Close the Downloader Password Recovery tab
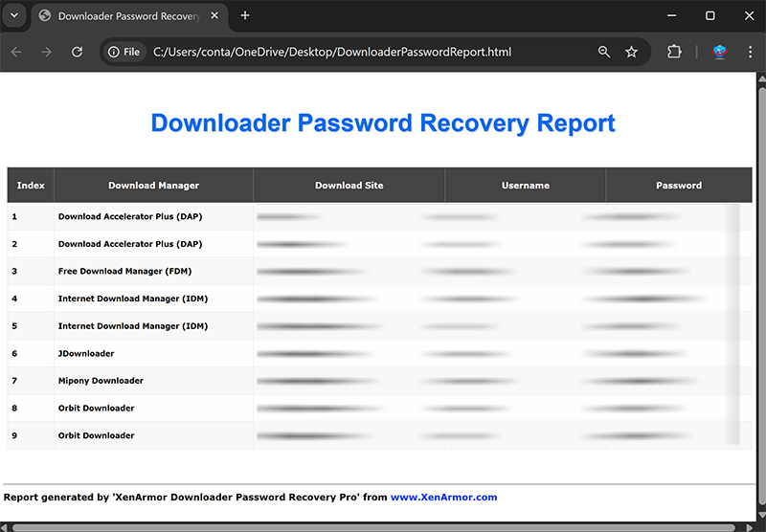The height and width of the screenshot is (532, 766). [214, 15]
